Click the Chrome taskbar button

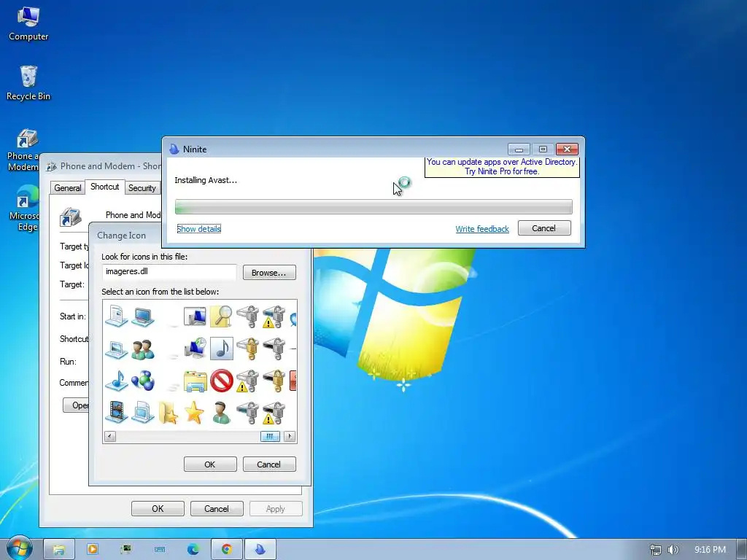(227, 550)
